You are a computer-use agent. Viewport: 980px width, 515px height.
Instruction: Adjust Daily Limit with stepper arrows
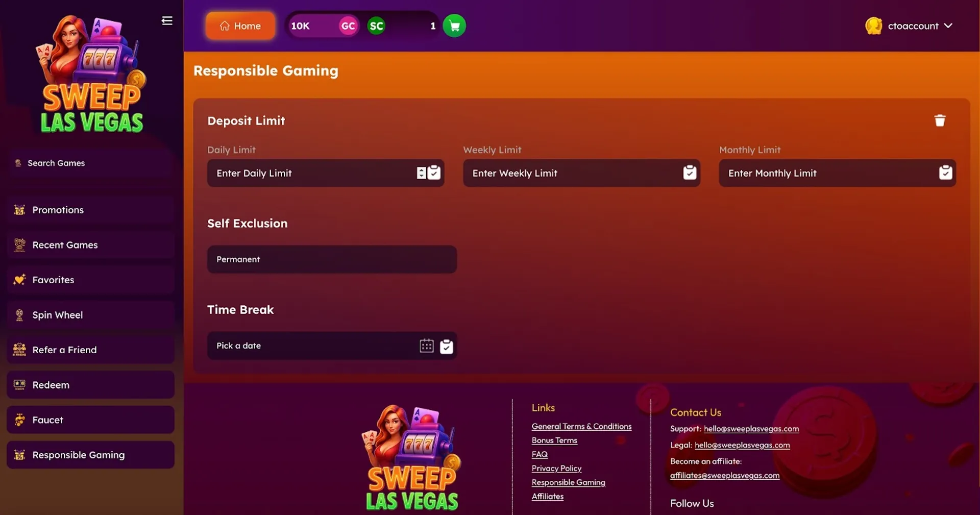pyautogui.click(x=421, y=173)
